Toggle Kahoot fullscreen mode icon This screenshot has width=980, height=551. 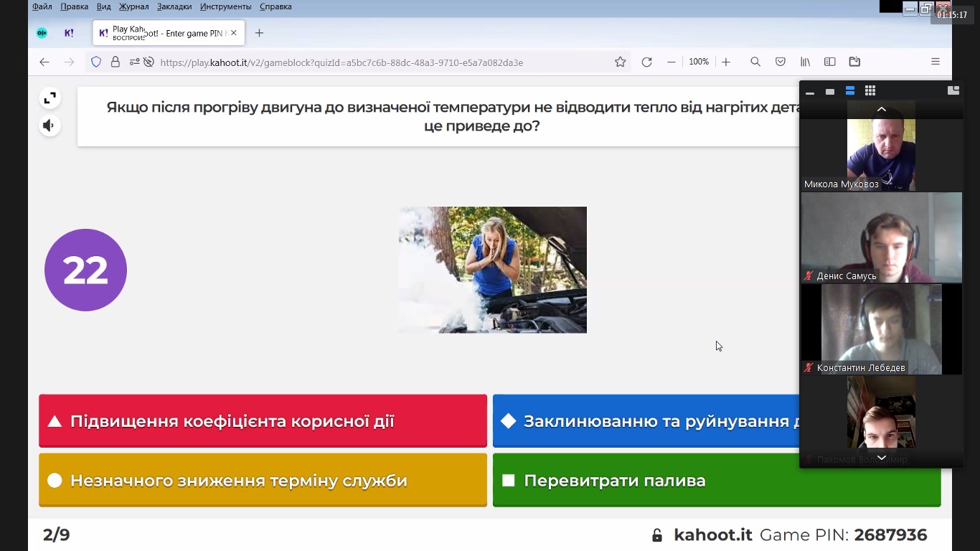click(x=50, y=98)
